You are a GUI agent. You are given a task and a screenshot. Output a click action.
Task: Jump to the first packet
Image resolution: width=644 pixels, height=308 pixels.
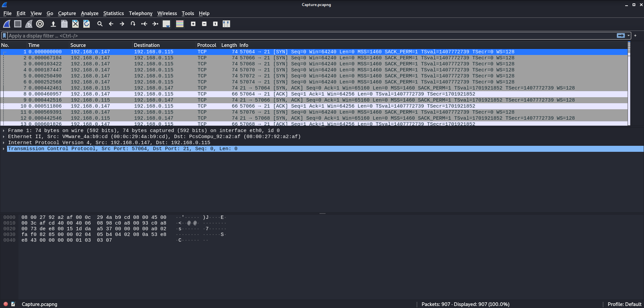pos(144,24)
